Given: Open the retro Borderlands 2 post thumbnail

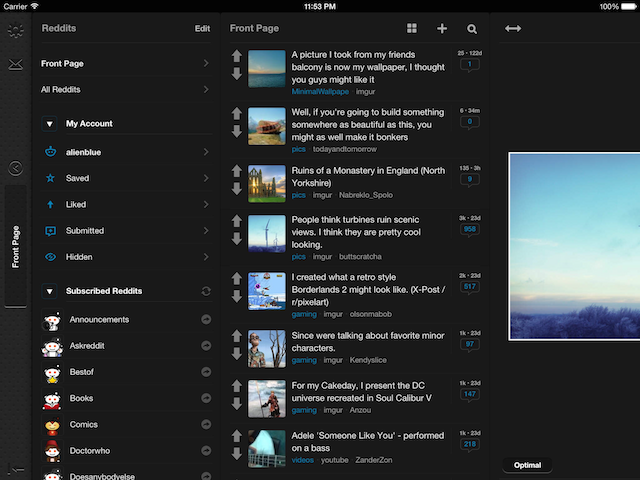Looking at the screenshot, I should point(267,289).
